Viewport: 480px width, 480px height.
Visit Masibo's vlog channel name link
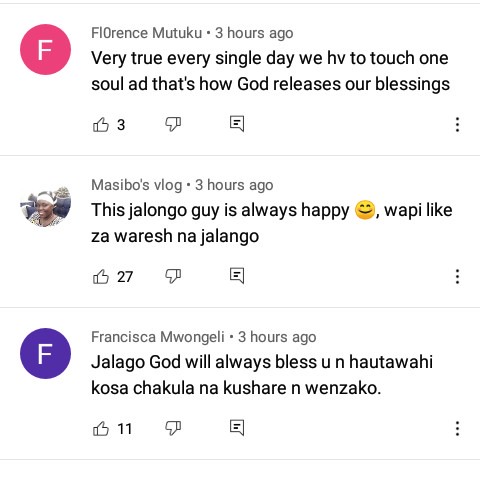tap(137, 185)
